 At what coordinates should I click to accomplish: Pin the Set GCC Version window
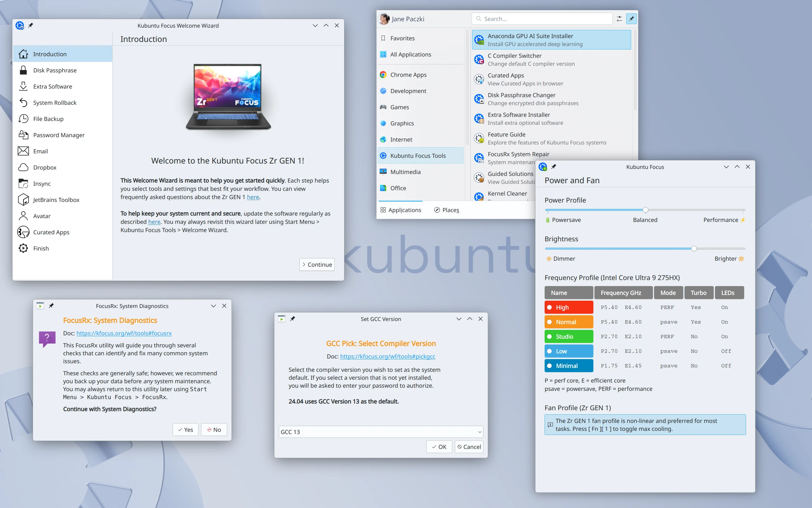click(292, 318)
